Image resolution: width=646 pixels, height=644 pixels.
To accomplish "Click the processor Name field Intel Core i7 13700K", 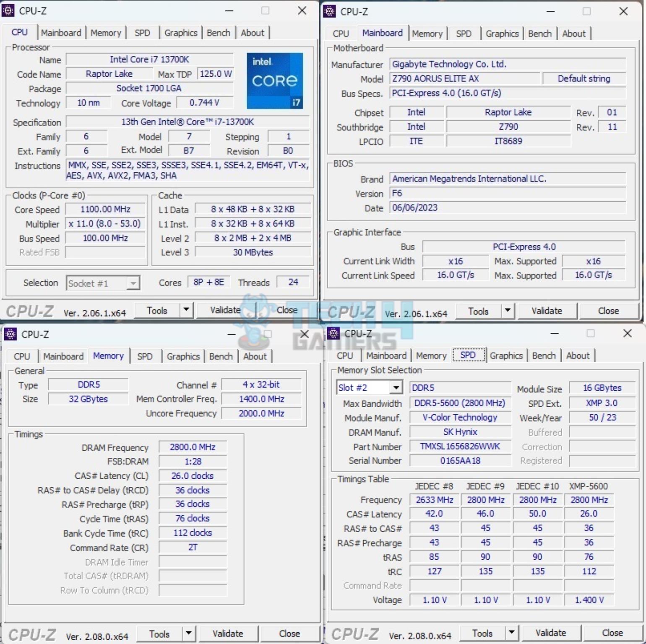I will click(x=149, y=60).
